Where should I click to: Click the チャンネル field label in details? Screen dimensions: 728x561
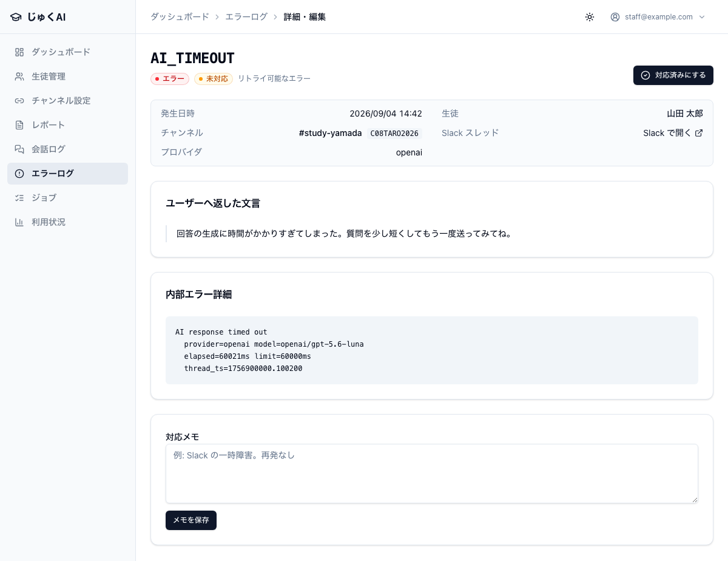click(x=182, y=133)
